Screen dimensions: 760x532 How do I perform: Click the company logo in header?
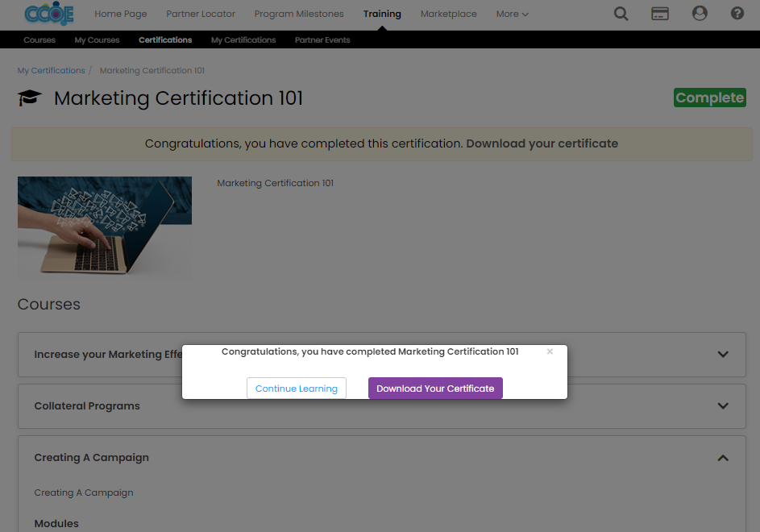coord(49,14)
